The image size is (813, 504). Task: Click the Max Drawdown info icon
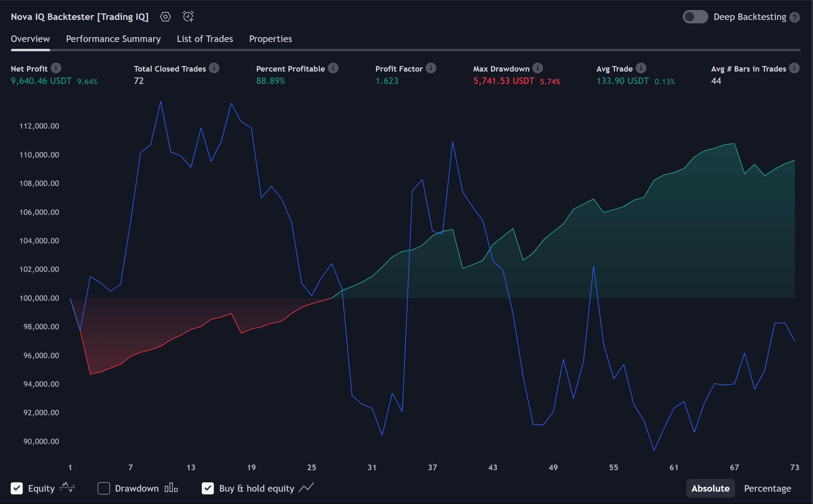(538, 68)
